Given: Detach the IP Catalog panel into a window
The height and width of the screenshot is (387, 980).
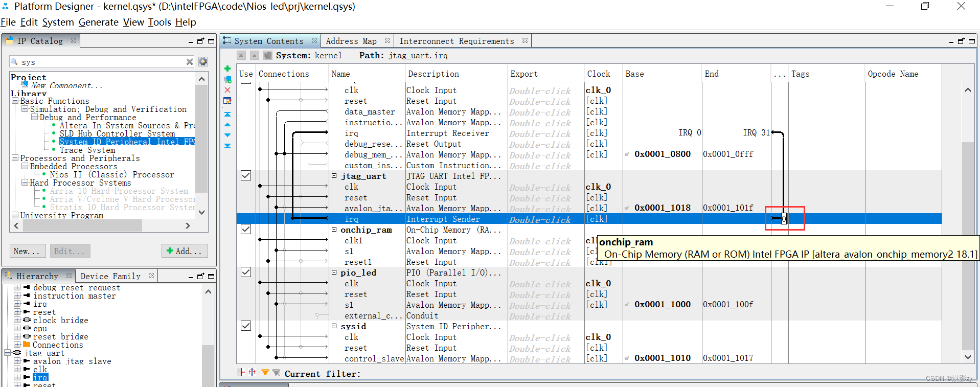Looking at the screenshot, I should [200, 41].
